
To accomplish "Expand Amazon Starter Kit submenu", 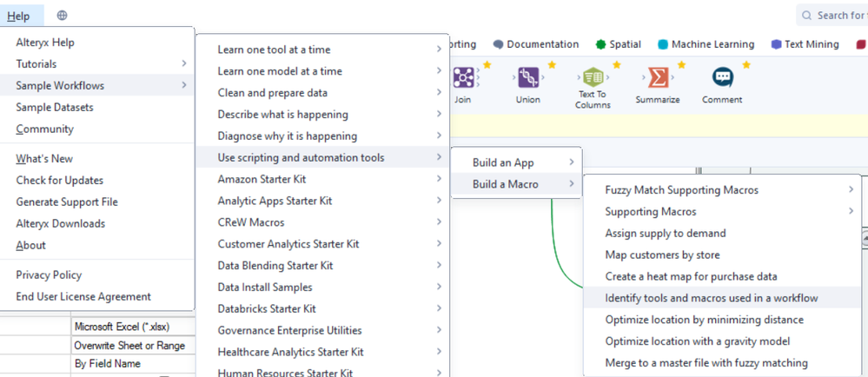I will click(322, 179).
